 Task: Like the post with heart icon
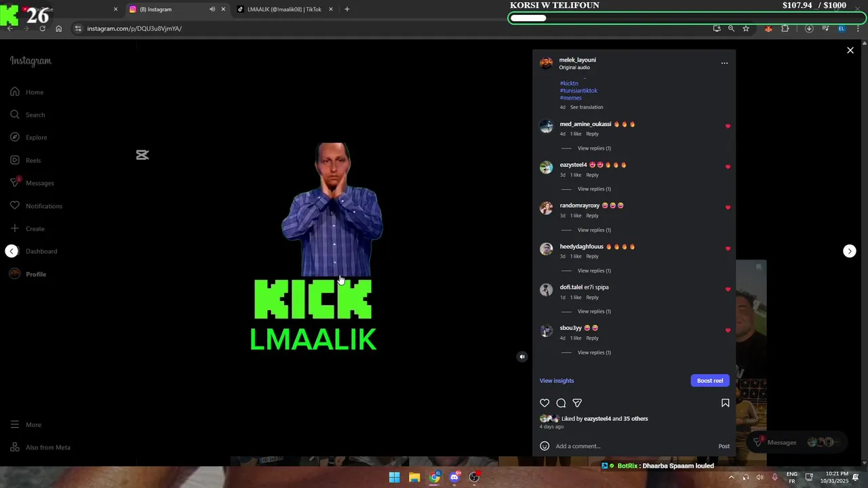545,403
